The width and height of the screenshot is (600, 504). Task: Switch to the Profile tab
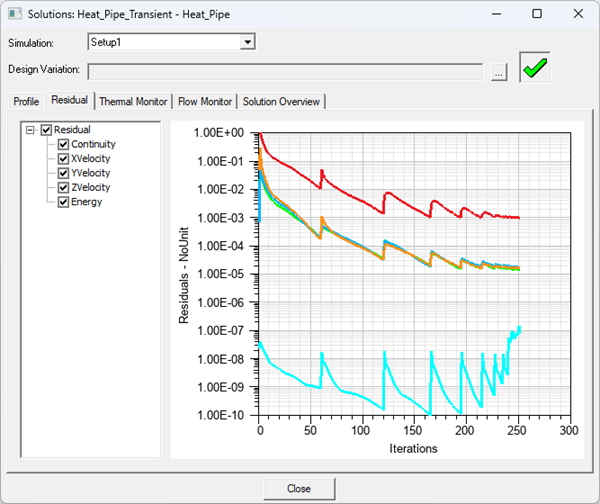26,101
